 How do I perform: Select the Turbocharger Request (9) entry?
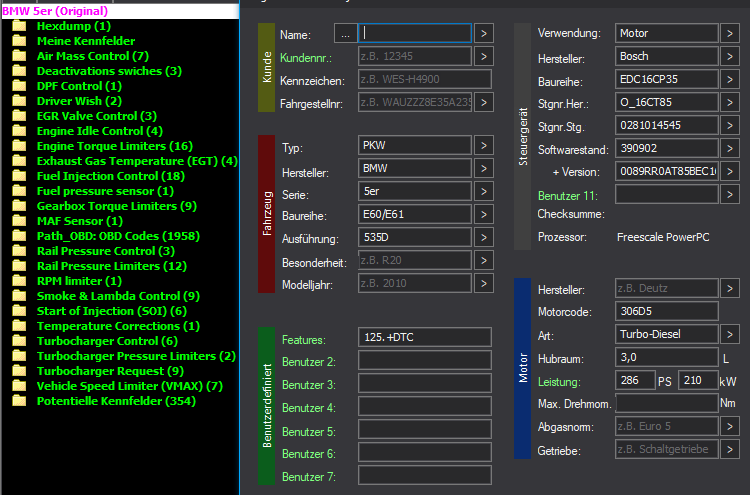point(110,371)
